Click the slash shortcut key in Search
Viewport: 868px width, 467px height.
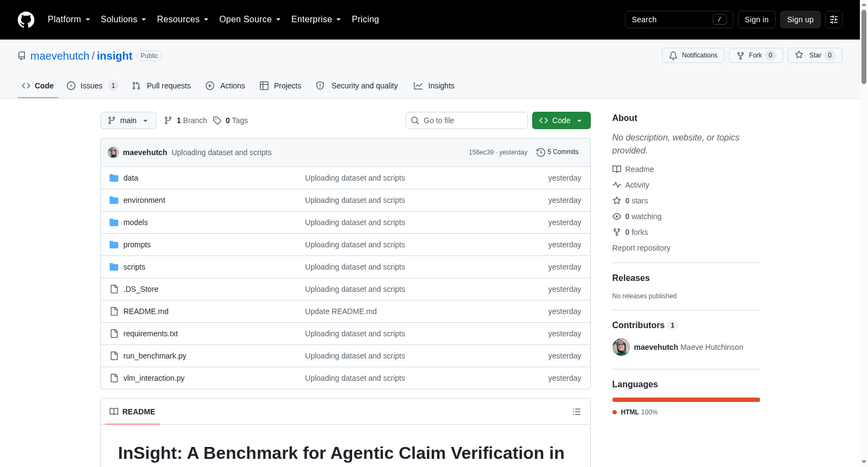[x=719, y=20]
